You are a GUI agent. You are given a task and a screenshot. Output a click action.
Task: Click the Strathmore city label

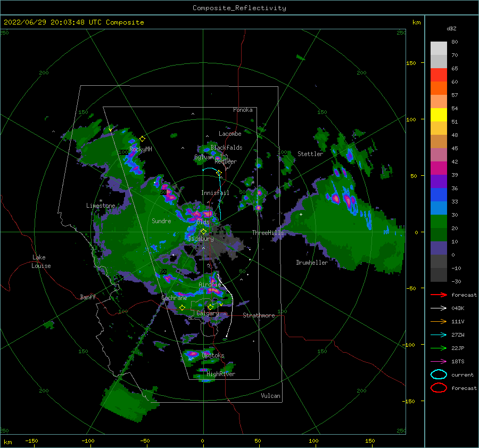[x=259, y=315]
